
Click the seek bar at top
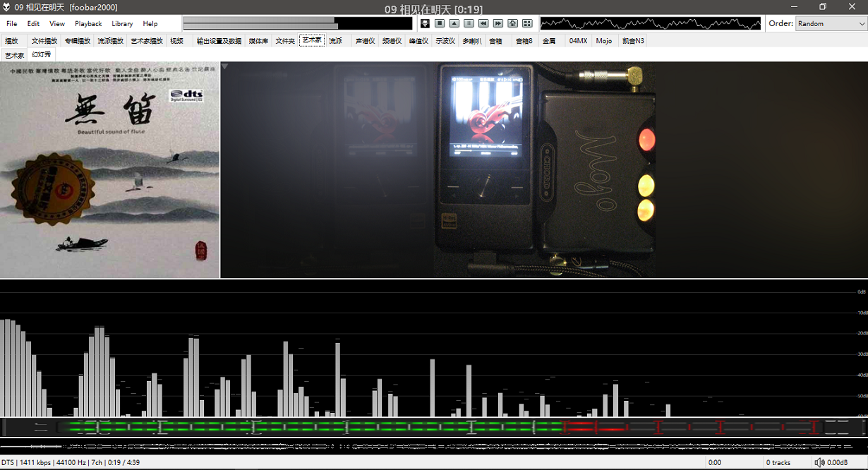coord(297,23)
